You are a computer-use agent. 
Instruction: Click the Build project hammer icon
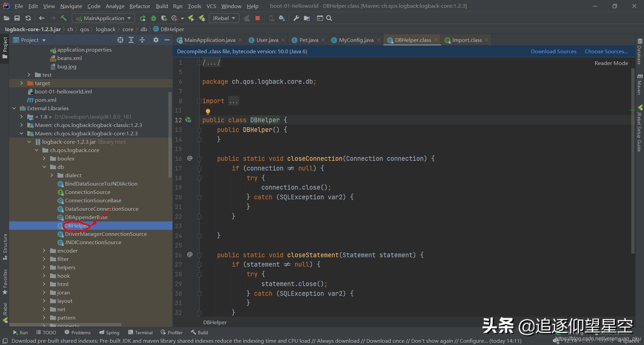pos(64,18)
